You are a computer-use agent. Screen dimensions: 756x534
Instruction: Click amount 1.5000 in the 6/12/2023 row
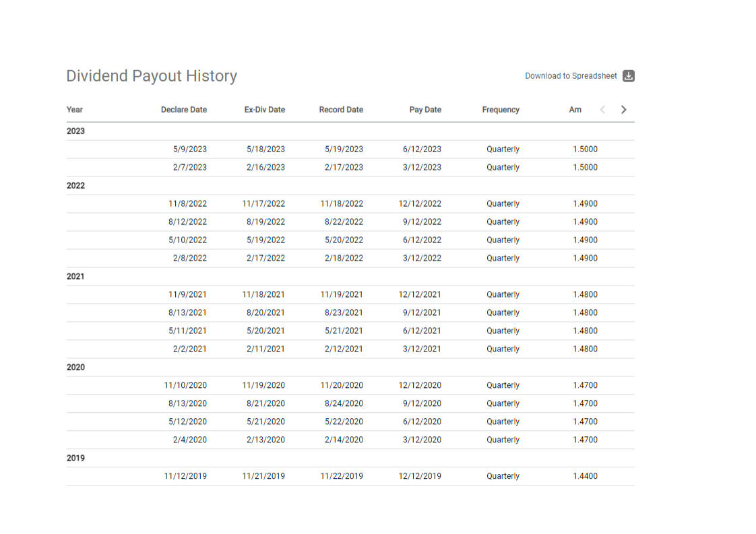click(586, 149)
